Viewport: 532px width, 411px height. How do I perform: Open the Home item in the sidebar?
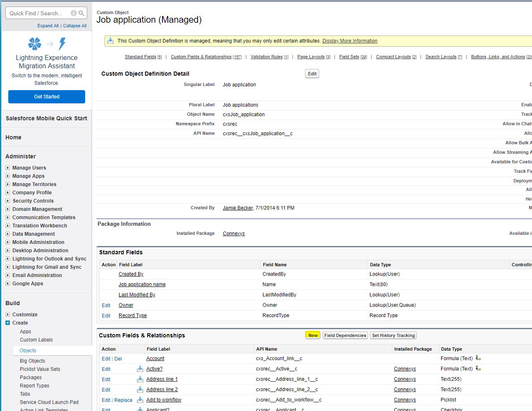(x=13, y=137)
